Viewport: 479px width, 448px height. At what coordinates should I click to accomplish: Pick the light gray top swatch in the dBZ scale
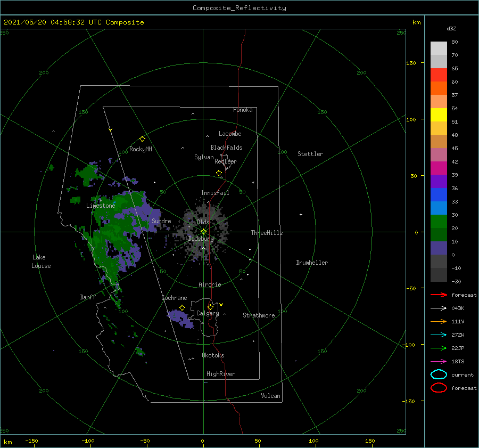click(439, 48)
